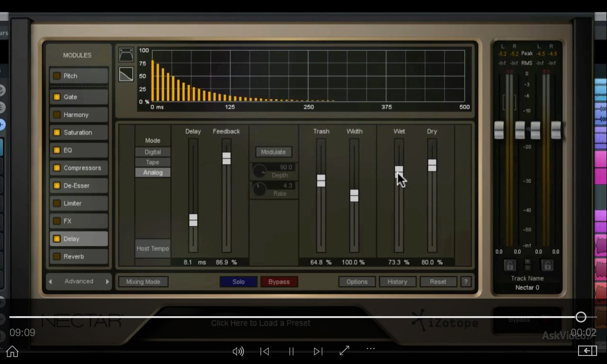Click the right output gain lock icon
The height and width of the screenshot is (364, 607).
pyautogui.click(x=547, y=265)
